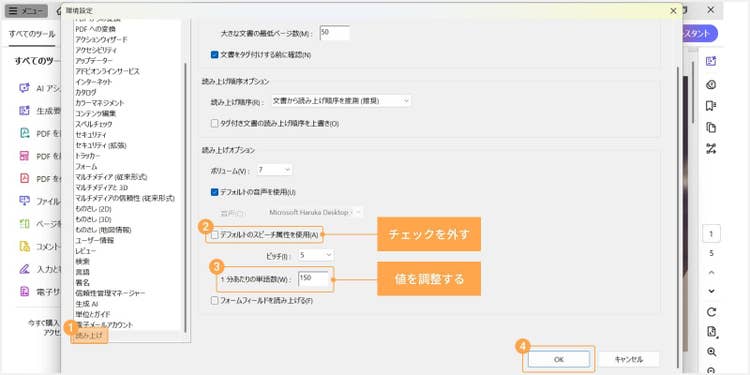The height and width of the screenshot is (375, 750).
Task: Select トラッカー category
Action: point(88,156)
